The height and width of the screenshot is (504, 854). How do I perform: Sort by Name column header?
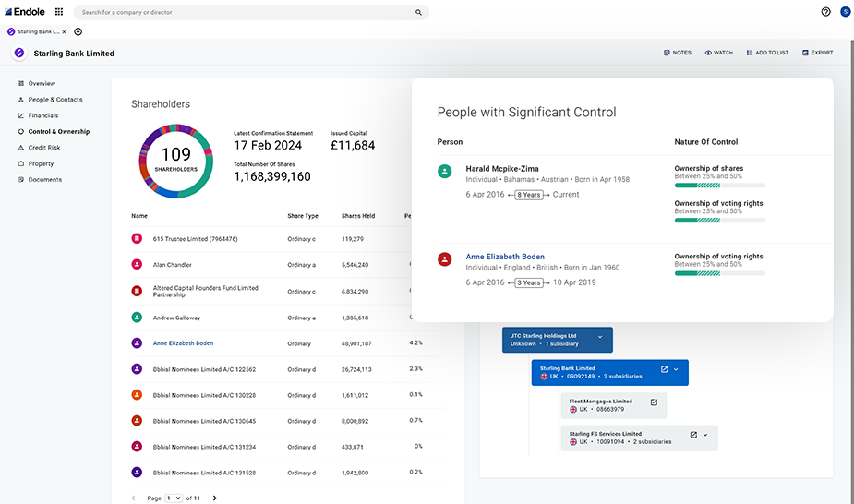click(x=139, y=216)
